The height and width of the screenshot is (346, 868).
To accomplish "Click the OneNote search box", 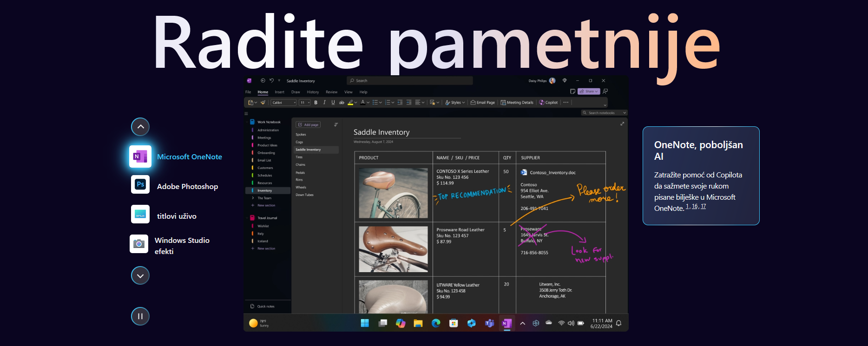I will (410, 80).
